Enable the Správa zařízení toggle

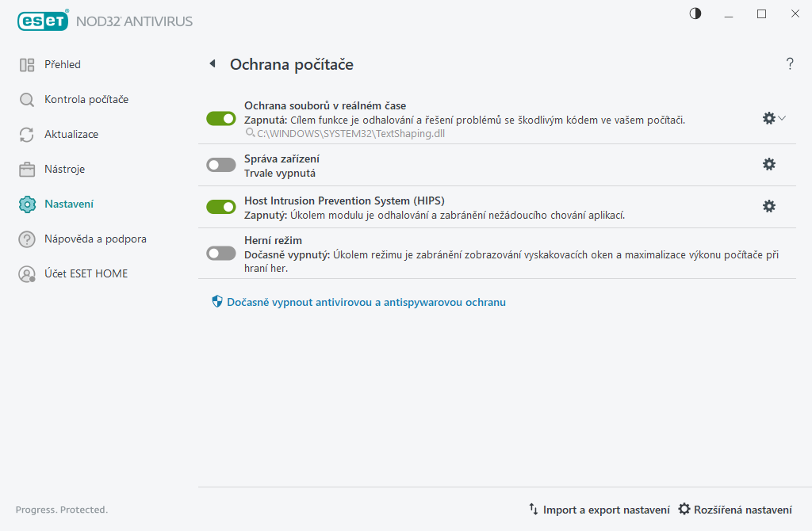click(x=221, y=165)
